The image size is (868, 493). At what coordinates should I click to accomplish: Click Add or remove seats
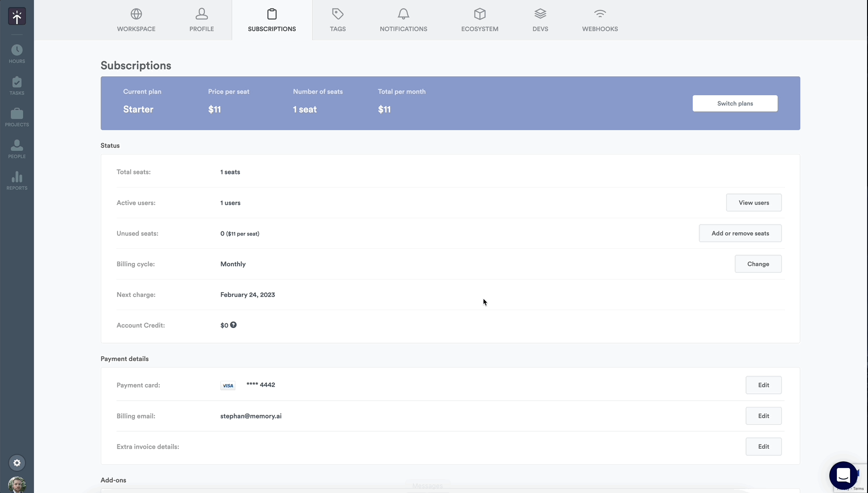(x=740, y=233)
